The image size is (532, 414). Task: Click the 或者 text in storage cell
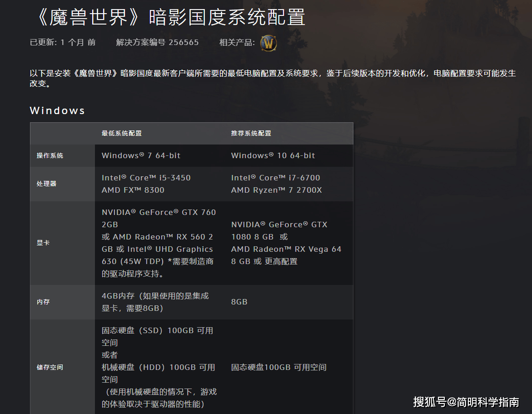tap(109, 355)
